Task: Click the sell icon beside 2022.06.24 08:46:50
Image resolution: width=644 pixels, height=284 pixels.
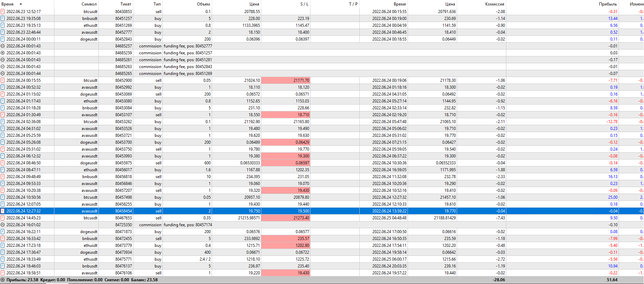Action: point(3,163)
